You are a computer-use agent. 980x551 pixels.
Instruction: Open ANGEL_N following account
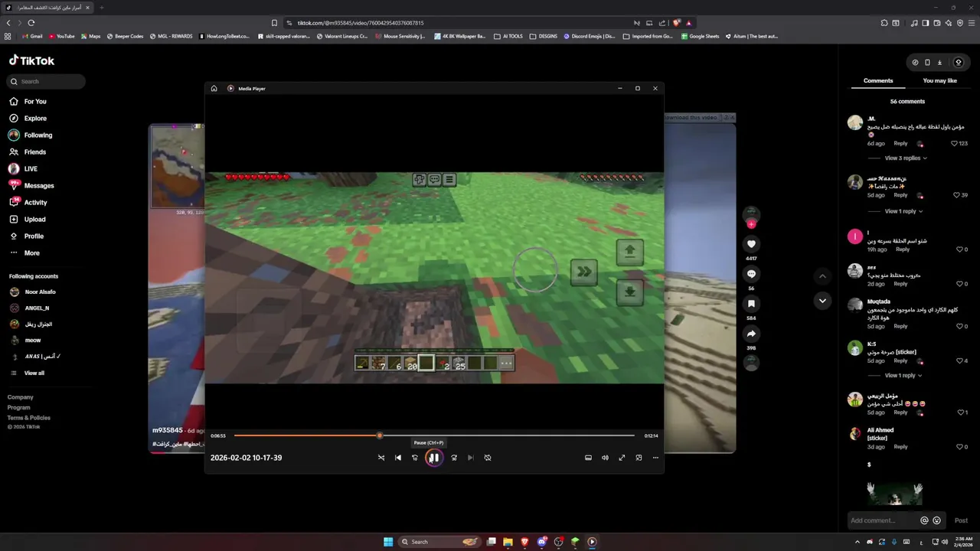click(30, 308)
